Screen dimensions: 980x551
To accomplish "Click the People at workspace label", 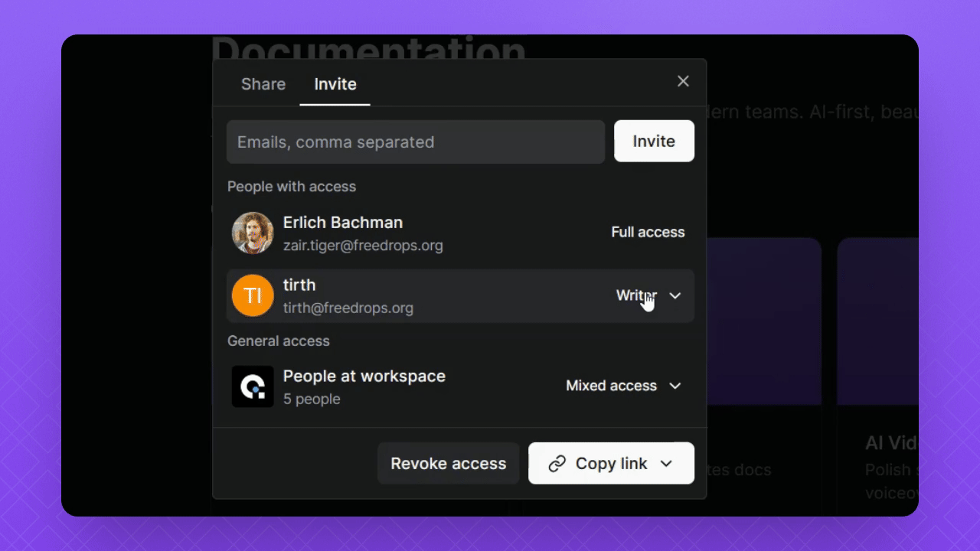I will pyautogui.click(x=364, y=377).
